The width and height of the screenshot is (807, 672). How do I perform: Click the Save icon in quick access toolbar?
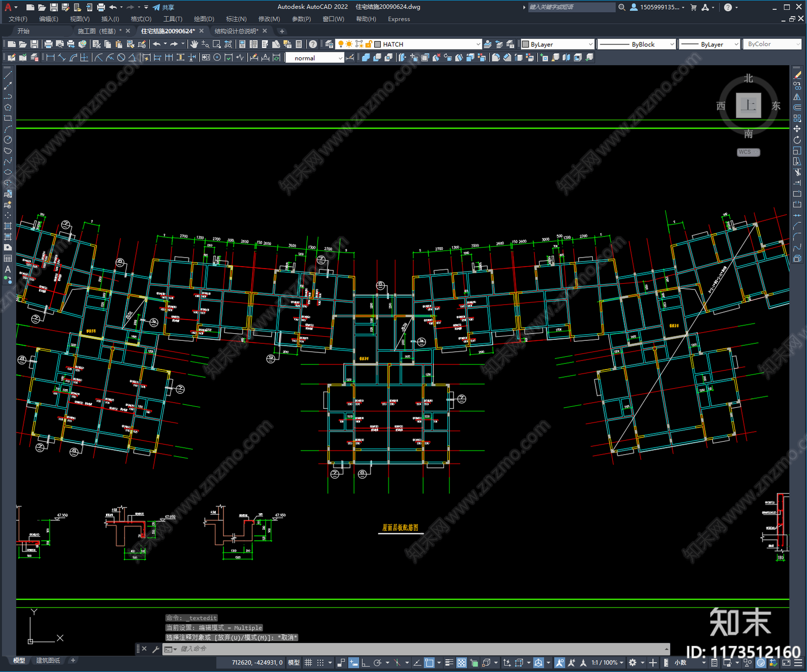pos(53,7)
